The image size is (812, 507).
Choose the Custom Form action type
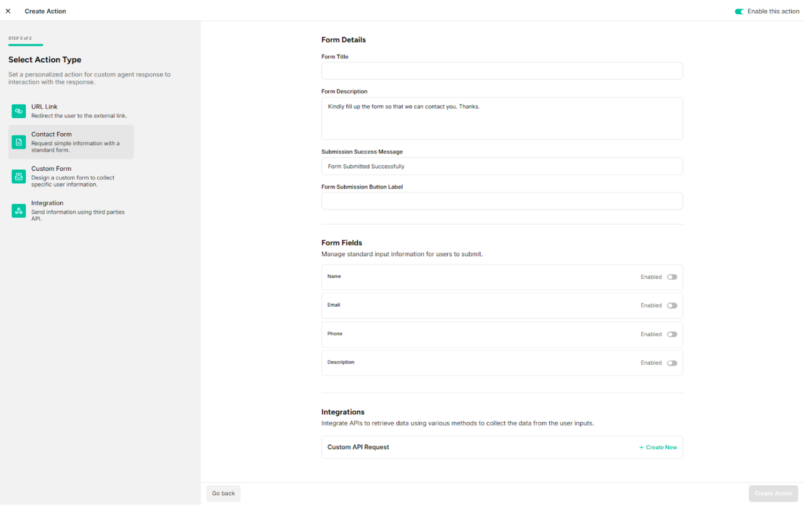click(71, 176)
